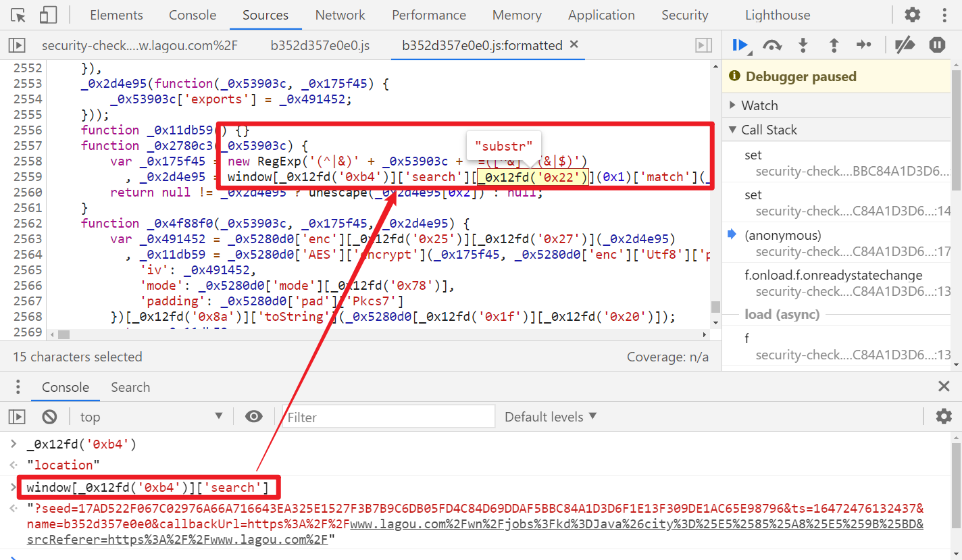Click the inspect element picker icon
The image size is (962, 560).
coord(18,15)
